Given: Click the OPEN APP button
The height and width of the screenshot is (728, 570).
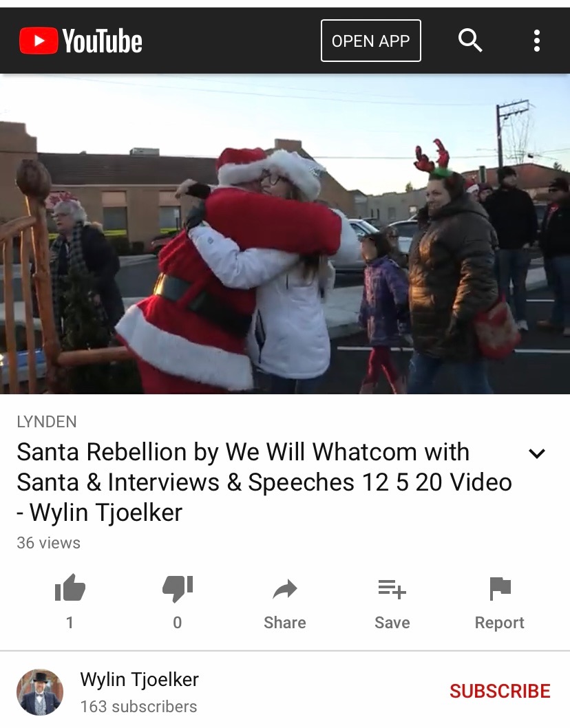Looking at the screenshot, I should (371, 41).
